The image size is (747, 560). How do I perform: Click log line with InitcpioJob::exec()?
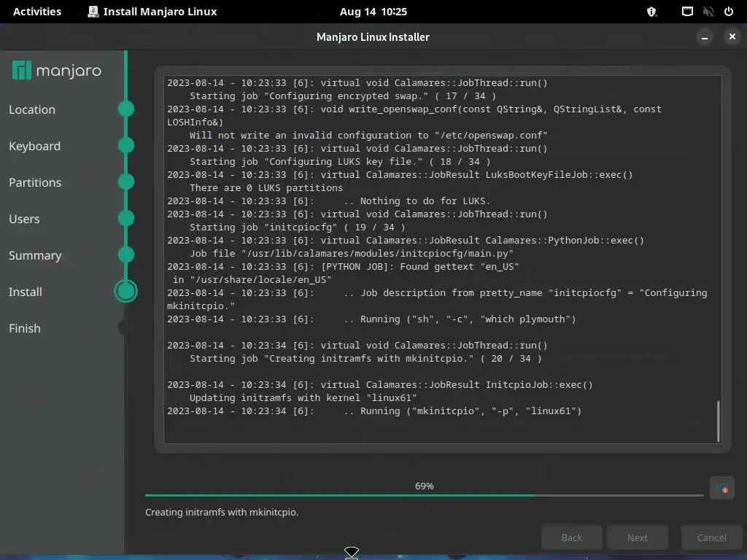pos(380,385)
